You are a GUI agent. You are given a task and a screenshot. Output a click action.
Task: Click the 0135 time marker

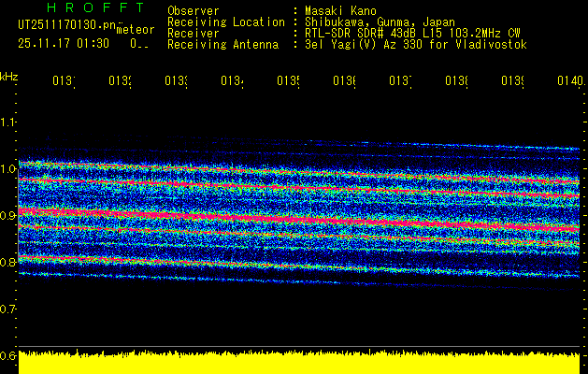click(x=288, y=81)
